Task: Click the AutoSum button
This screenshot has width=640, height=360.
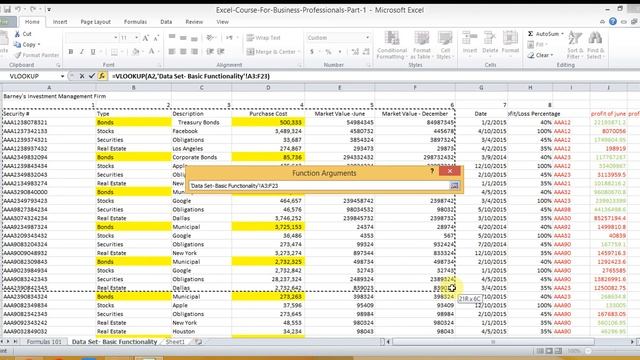Action: pos(542,34)
